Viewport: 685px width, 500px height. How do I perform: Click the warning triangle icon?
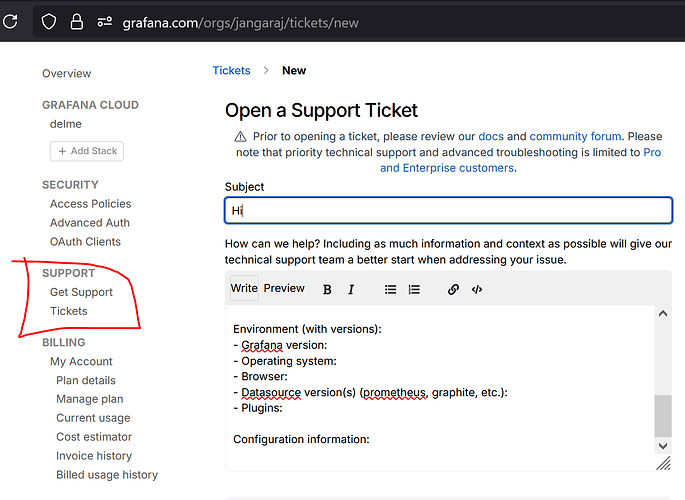pyautogui.click(x=240, y=137)
